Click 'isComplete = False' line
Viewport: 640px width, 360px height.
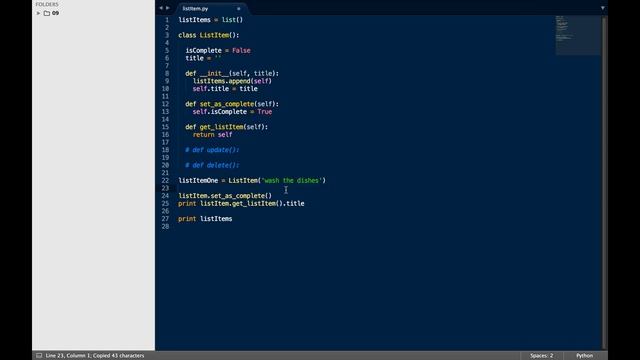pyautogui.click(x=218, y=50)
